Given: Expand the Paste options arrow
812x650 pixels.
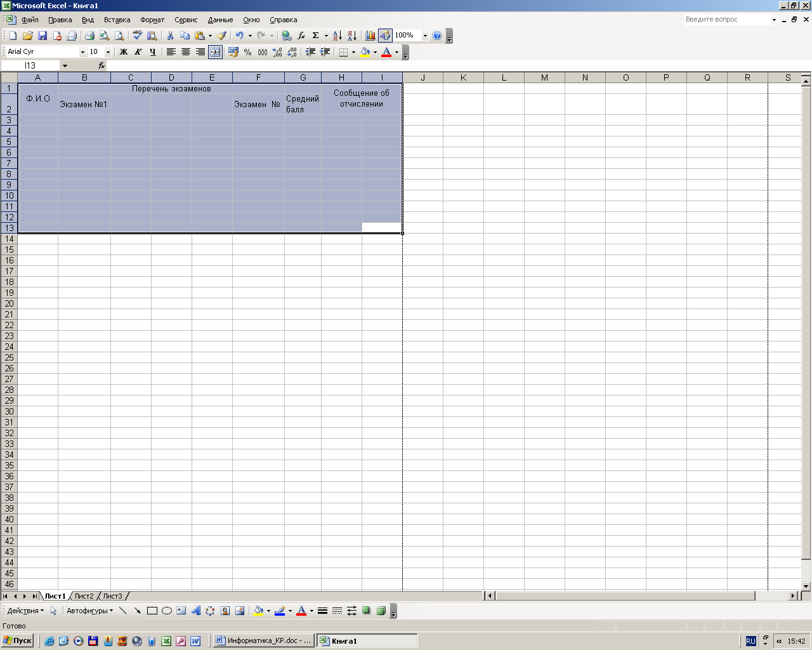Looking at the screenshot, I should pos(210,36).
